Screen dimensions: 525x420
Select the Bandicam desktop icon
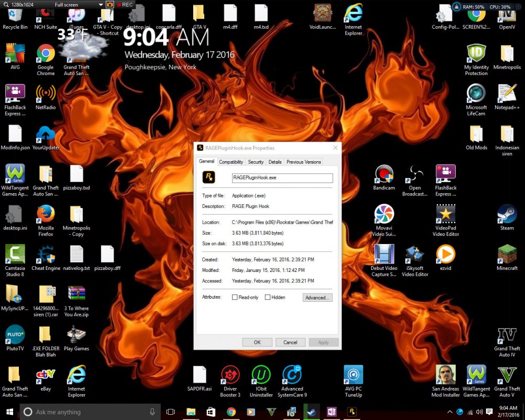click(384, 177)
